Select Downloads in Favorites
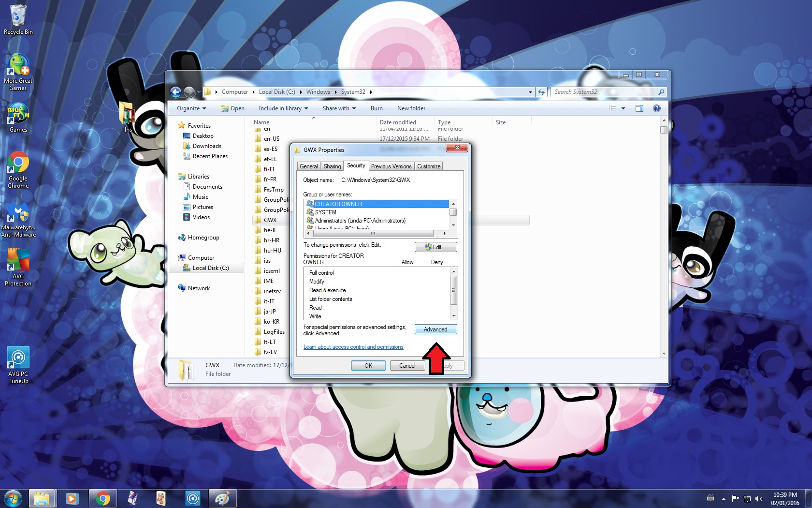Screen dimensions: 812x508 (207, 146)
